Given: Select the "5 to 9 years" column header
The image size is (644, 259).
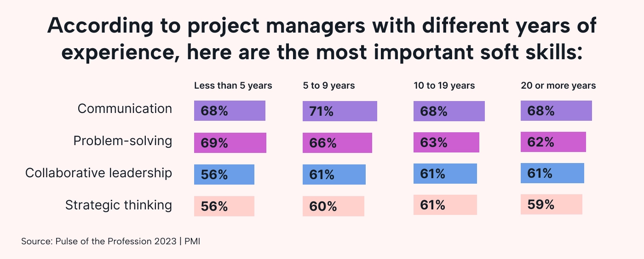Looking at the screenshot, I should pyautogui.click(x=328, y=86).
